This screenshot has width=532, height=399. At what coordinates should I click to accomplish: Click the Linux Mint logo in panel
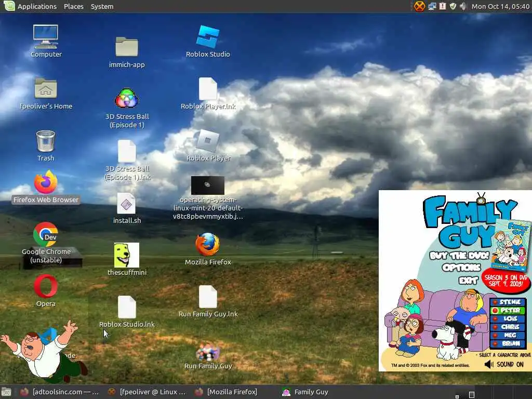9,6
